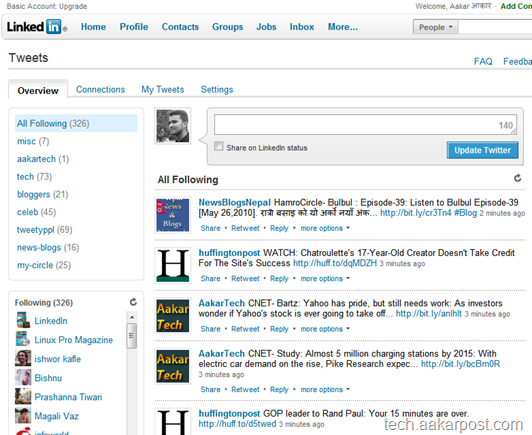Open the huff.to/d5twed link

(237, 424)
